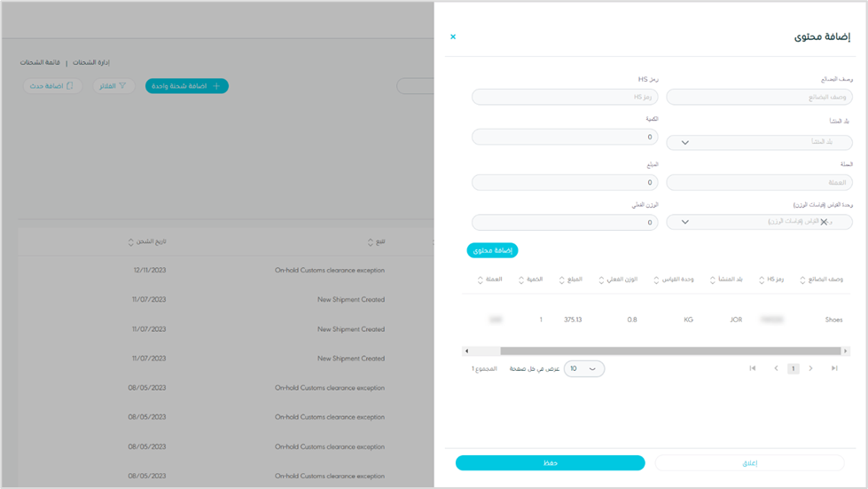Screen dimensions: 868x489
Task: Go to the next page arrow
Action: [810, 368]
